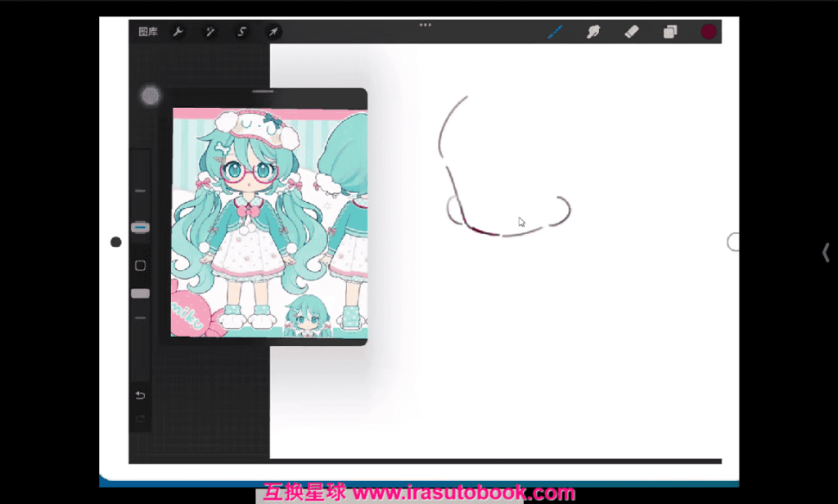Screen dimensions: 838x504
Task: Open the 图库 gallery
Action: tap(148, 32)
